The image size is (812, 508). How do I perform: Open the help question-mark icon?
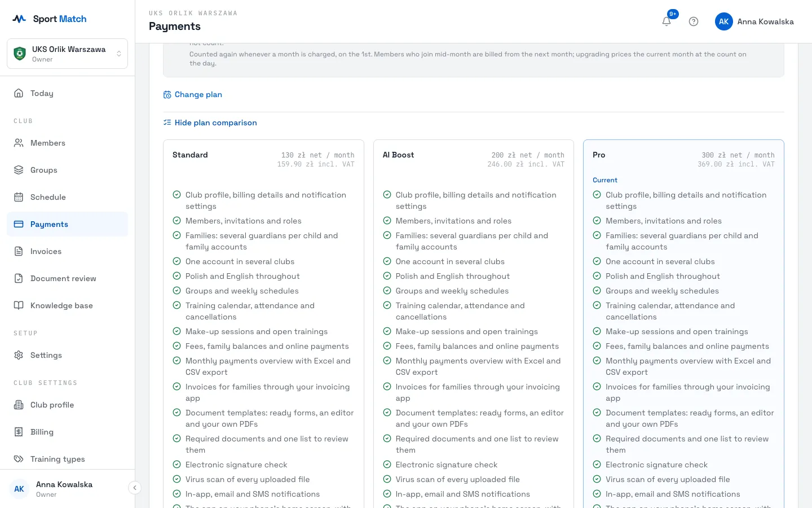click(x=694, y=21)
